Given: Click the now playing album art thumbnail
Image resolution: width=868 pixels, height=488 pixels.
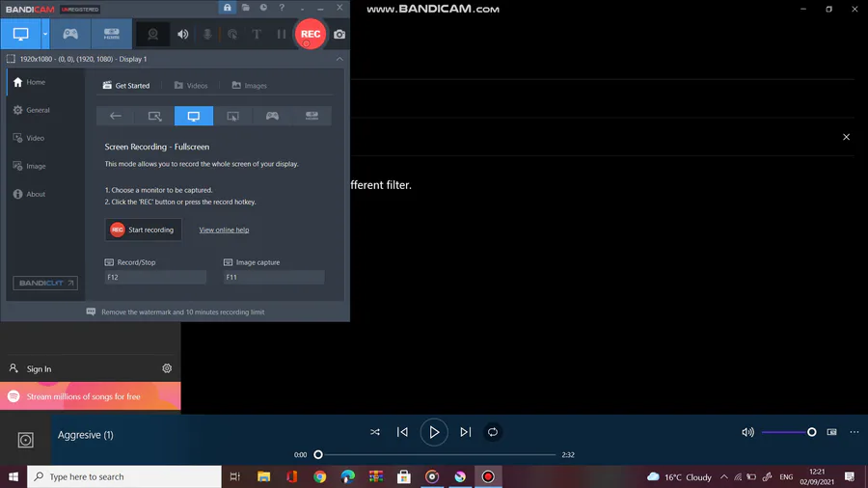Looking at the screenshot, I should 25,440.
